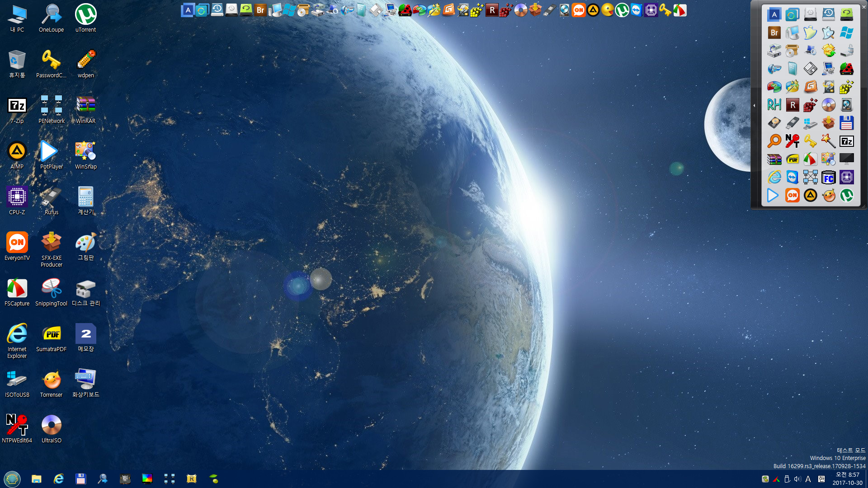Viewport: 868px width, 488px height.
Task: Click the 한 language indicator in the tray
Action: click(821, 479)
